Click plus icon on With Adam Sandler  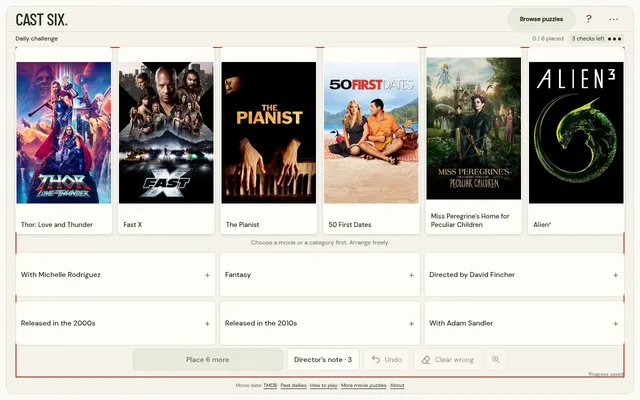tap(615, 324)
